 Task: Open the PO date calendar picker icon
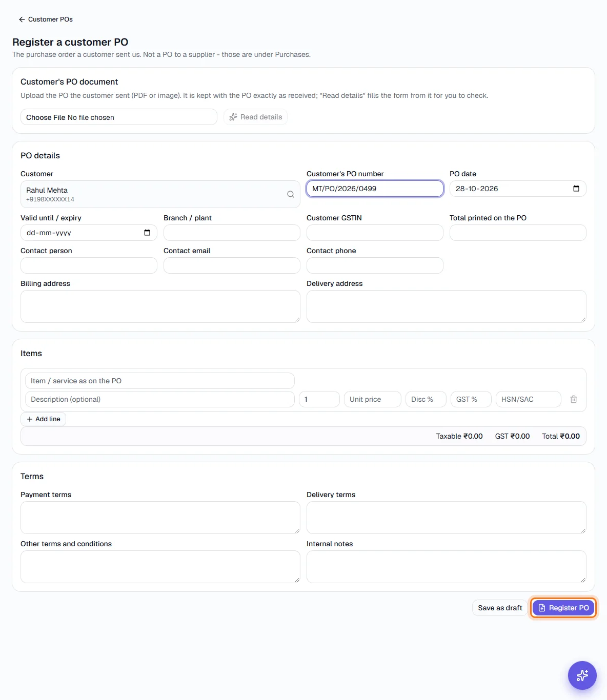pyautogui.click(x=576, y=189)
